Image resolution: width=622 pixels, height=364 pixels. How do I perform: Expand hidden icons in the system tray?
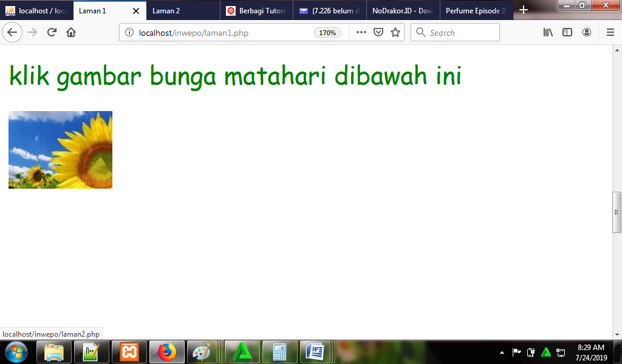(x=502, y=352)
